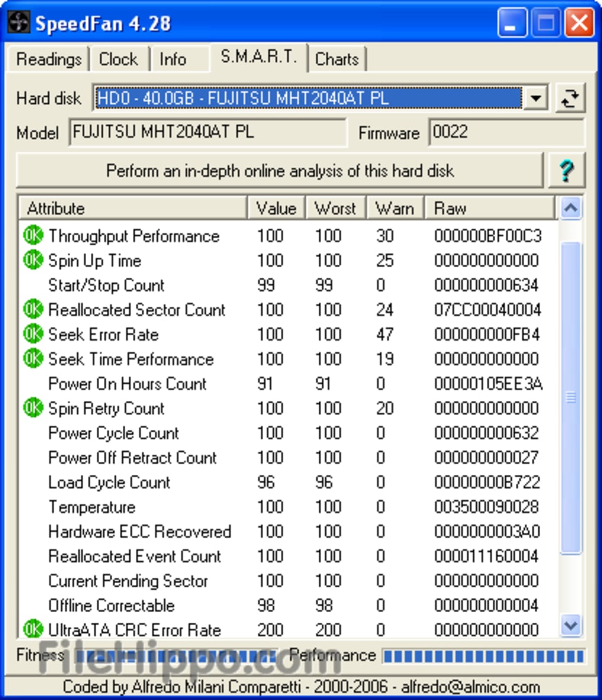Open the Hard disk selection dropdown
The image size is (602, 700).
pyautogui.click(x=535, y=98)
